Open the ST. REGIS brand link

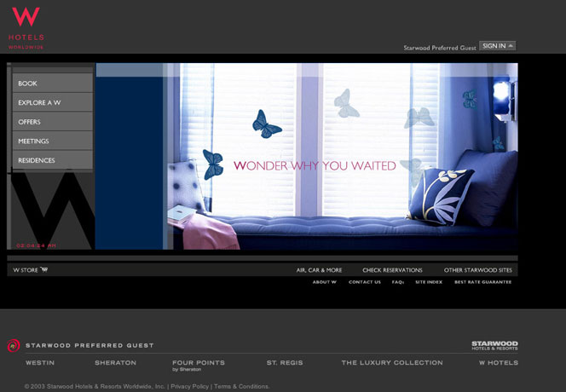point(285,363)
